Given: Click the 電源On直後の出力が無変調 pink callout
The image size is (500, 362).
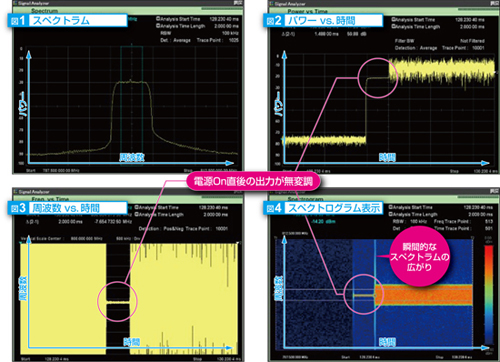Looking at the screenshot, I should 253,181.
